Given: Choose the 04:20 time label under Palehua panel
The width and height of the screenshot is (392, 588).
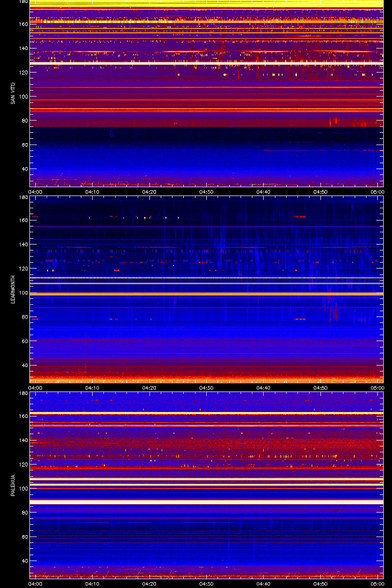Looking at the screenshot, I should click(x=149, y=584).
